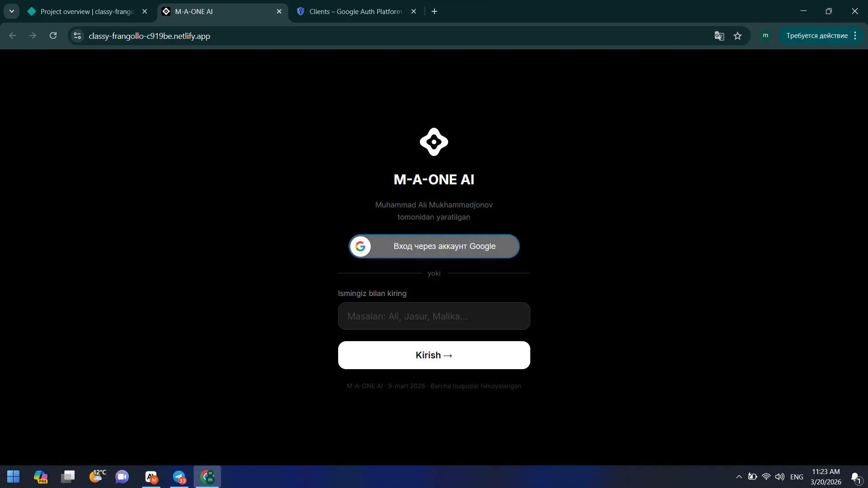Open the translate page icon

(x=719, y=36)
